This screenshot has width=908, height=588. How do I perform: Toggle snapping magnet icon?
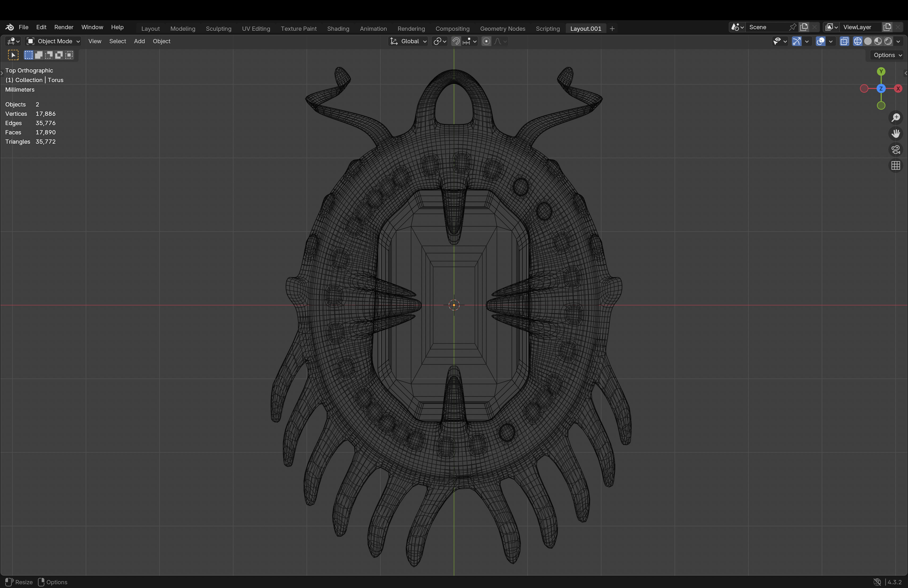pos(456,41)
